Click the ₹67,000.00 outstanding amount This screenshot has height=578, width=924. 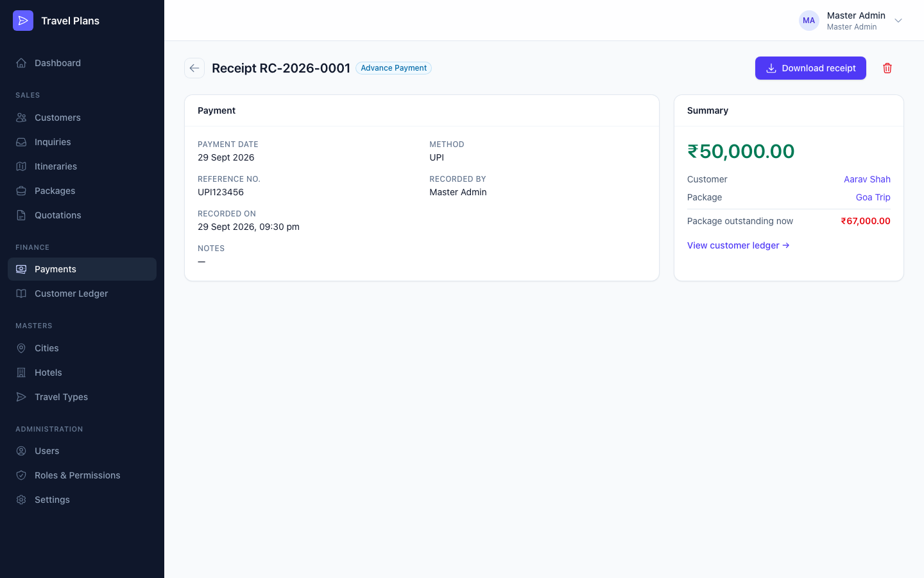[866, 221]
